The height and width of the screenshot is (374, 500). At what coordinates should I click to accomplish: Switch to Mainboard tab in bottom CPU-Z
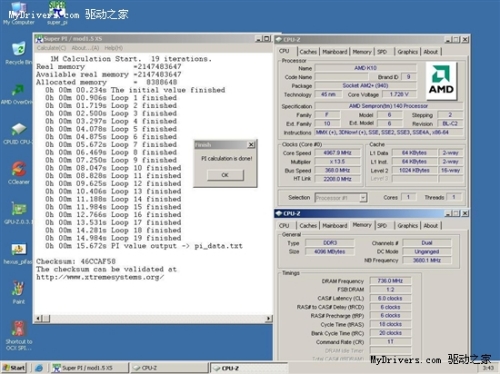[x=335, y=226]
